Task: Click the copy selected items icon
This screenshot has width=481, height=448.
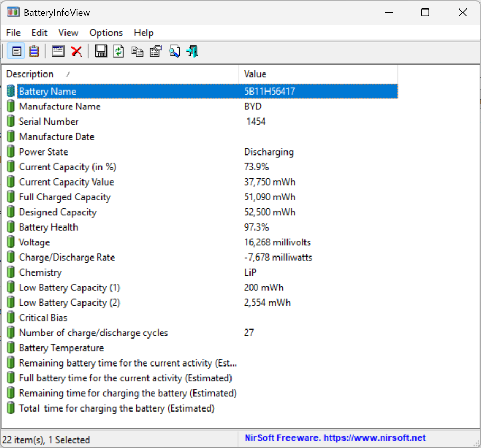Action: [x=137, y=51]
